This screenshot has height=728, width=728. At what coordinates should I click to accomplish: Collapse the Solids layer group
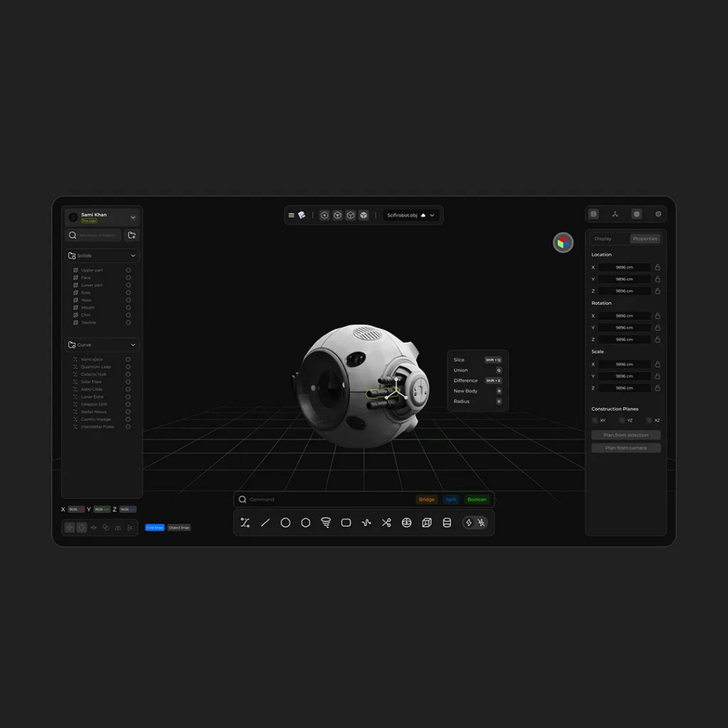tap(133, 256)
